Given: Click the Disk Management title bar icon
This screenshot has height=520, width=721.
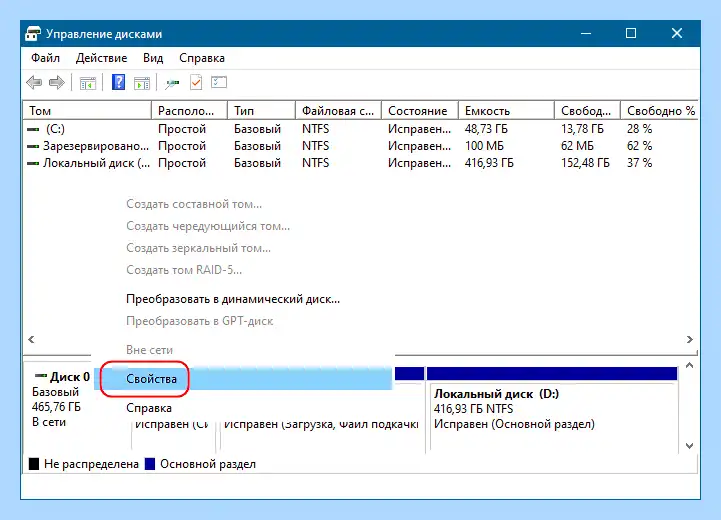Looking at the screenshot, I should 33,34.
